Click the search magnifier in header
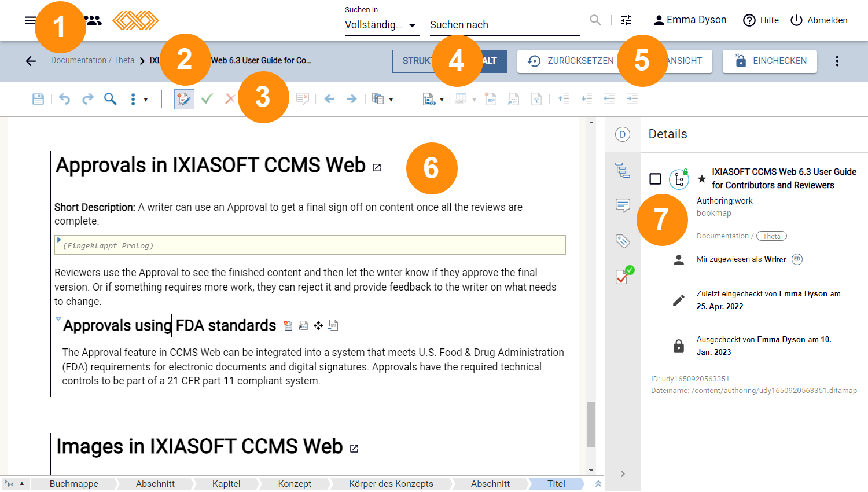Viewport: 868px width, 492px height. tap(595, 20)
